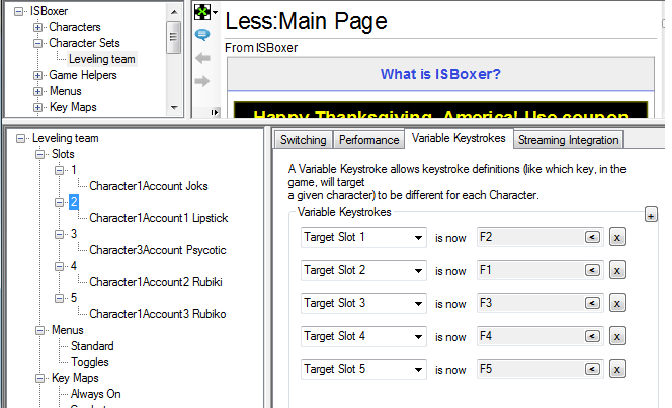Select Leveling team under Character Sets
672x408 pixels.
click(x=102, y=59)
